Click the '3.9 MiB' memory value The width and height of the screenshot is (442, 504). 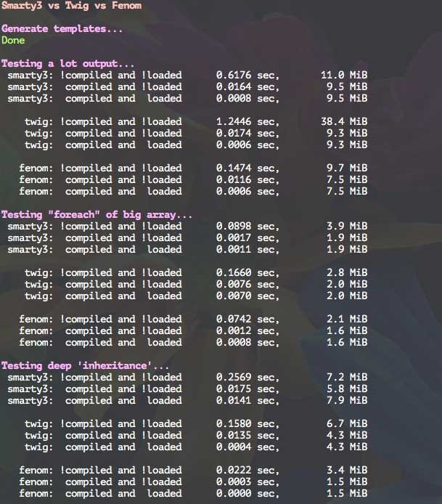click(347, 227)
